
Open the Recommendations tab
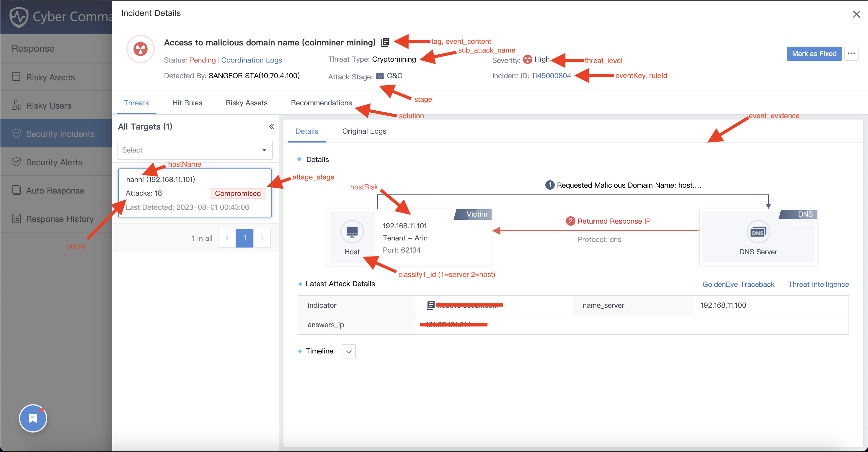(321, 103)
